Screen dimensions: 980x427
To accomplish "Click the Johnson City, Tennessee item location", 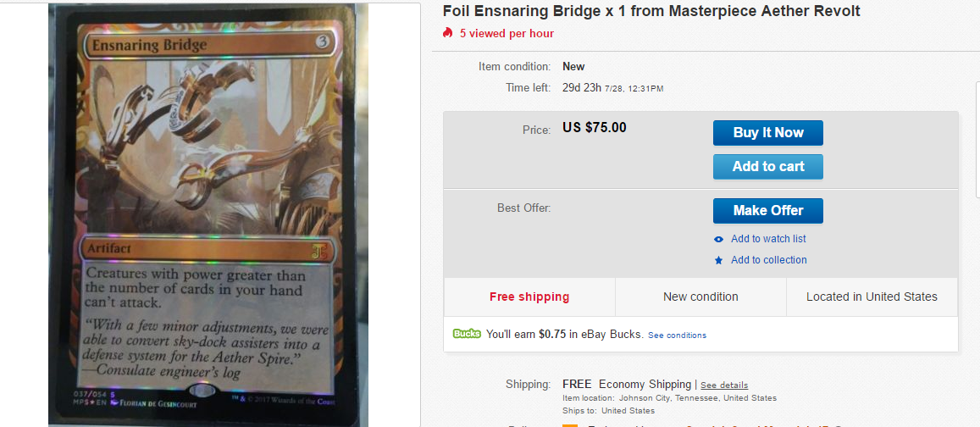I will [x=698, y=398].
